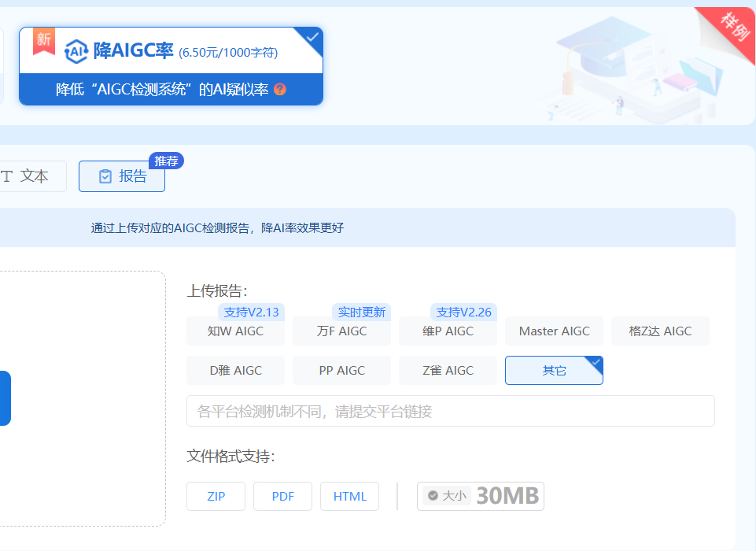Select the 降AIGC率 service card
Screen dimensions: 756x551
pyautogui.click(x=171, y=66)
